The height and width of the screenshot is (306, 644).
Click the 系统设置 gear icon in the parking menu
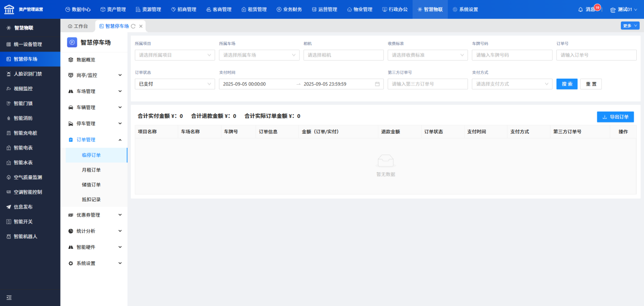(71, 263)
